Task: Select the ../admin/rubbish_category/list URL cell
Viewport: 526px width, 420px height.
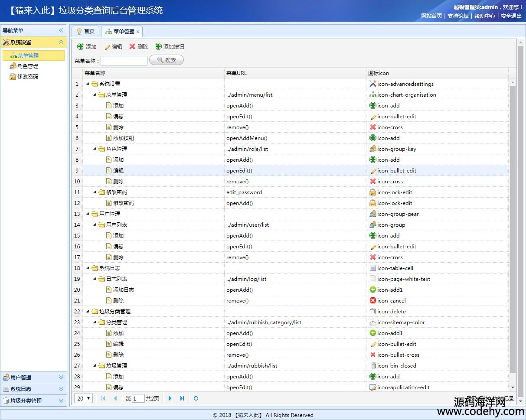Action: [295, 322]
